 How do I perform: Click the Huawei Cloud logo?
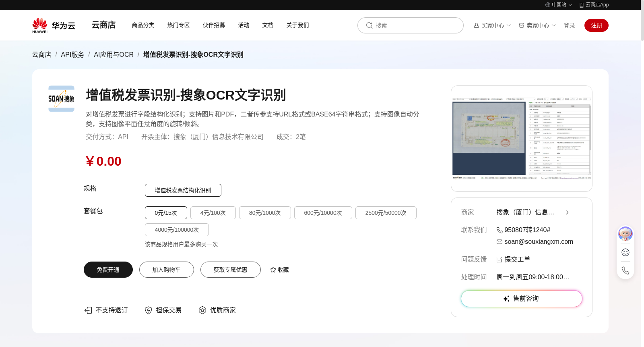click(x=54, y=25)
